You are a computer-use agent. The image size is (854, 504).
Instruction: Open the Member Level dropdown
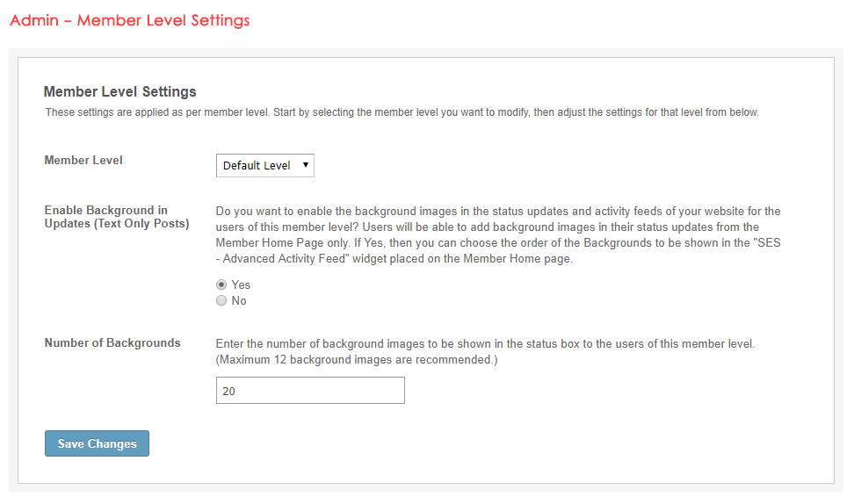(264, 165)
